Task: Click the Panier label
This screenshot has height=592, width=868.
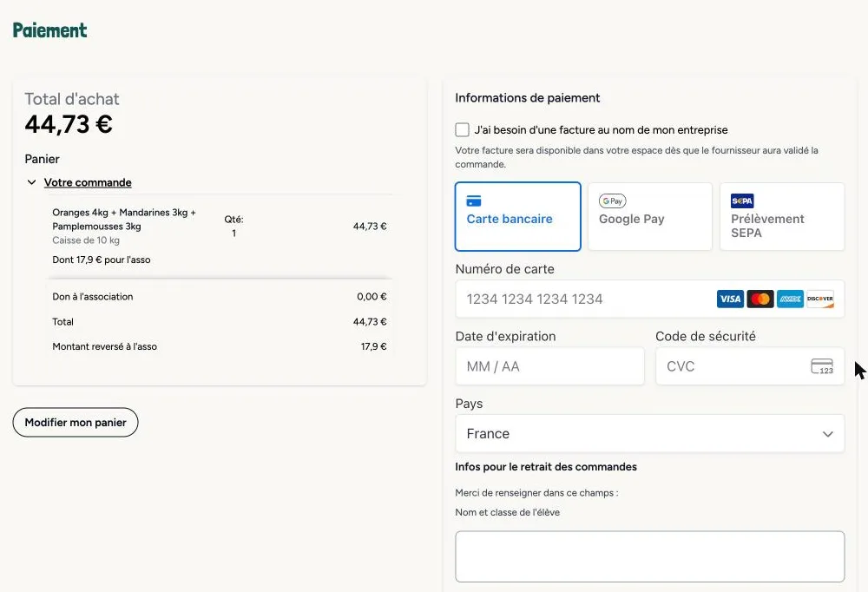Action: (42, 159)
